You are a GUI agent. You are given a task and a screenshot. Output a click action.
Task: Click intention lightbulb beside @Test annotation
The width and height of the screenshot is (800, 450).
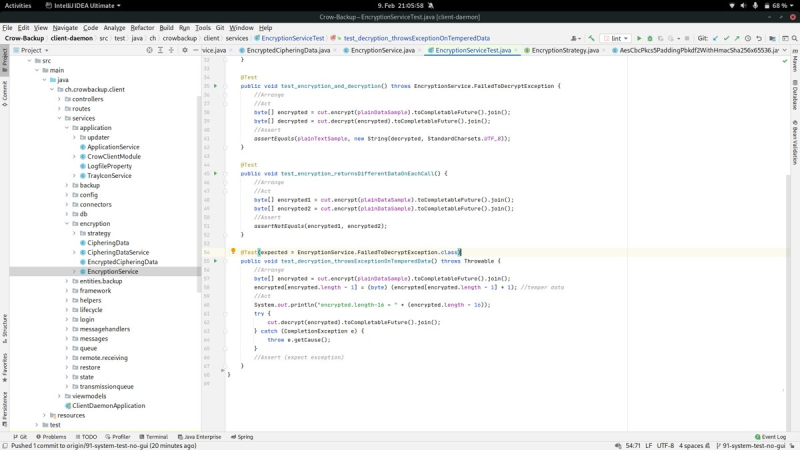tap(233, 252)
